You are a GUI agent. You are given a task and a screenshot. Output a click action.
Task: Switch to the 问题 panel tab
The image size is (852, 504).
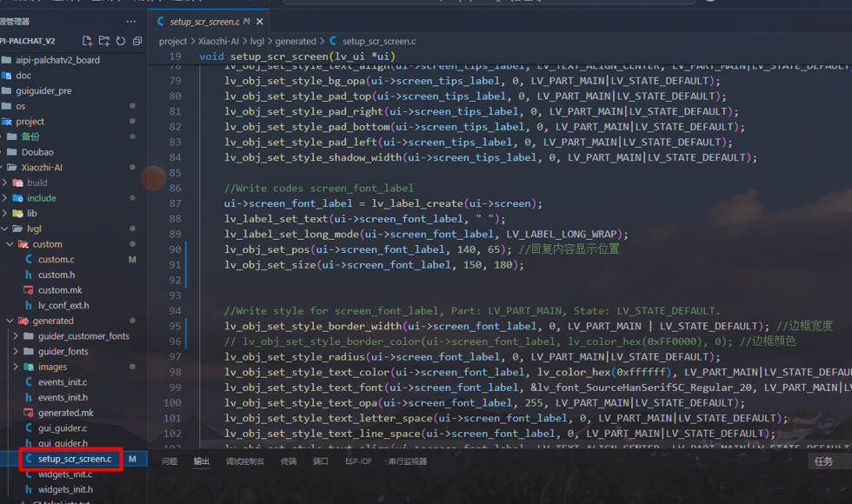tap(170, 461)
